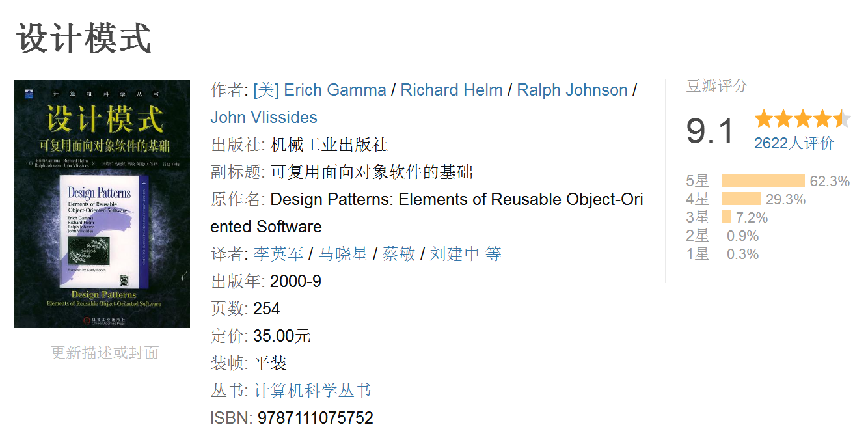Click the 设计模式 page title
The width and height of the screenshot is (868, 442).
point(83,39)
